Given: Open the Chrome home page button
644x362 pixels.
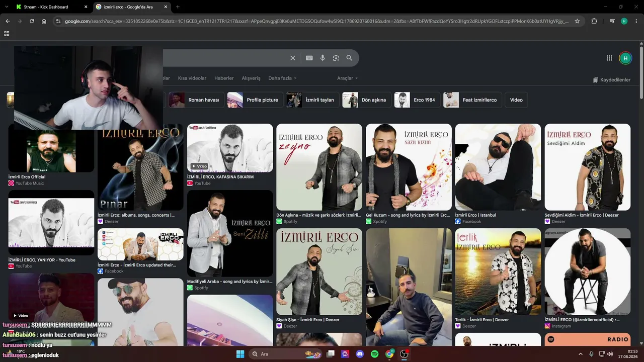Looking at the screenshot, I should click(44, 21).
